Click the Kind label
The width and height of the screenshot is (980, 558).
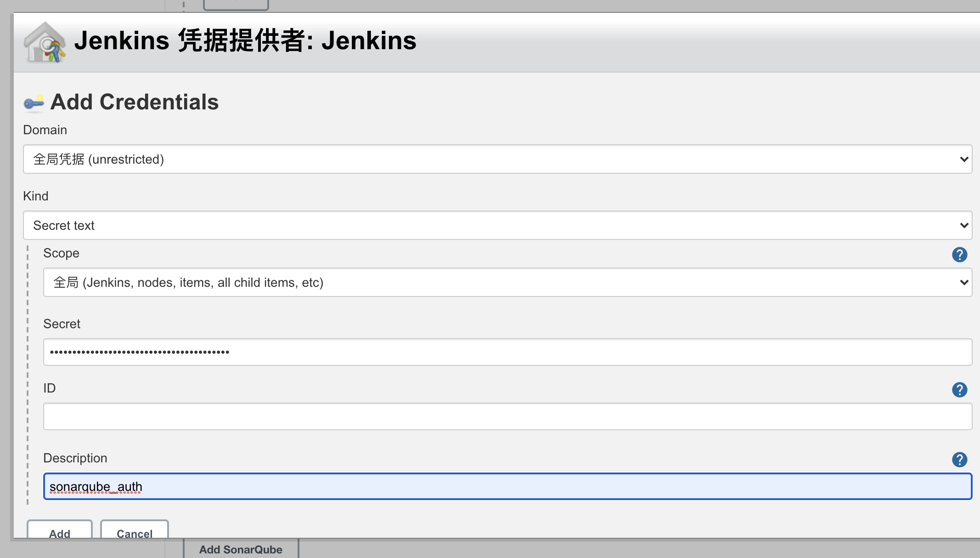click(x=36, y=196)
